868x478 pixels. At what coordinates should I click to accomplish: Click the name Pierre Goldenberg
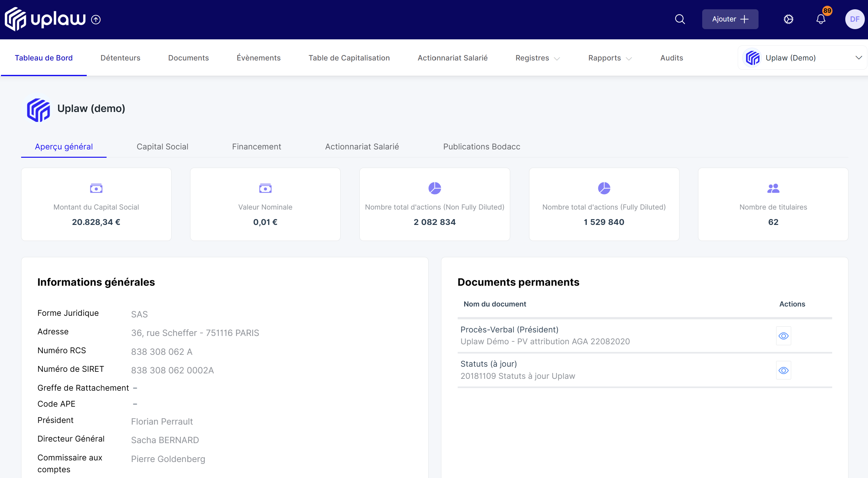(x=168, y=459)
